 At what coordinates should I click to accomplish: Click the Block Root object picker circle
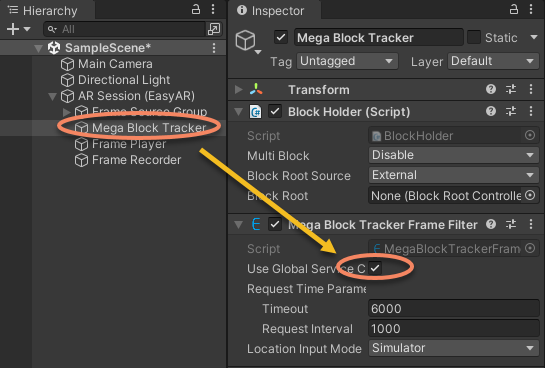[x=530, y=195]
